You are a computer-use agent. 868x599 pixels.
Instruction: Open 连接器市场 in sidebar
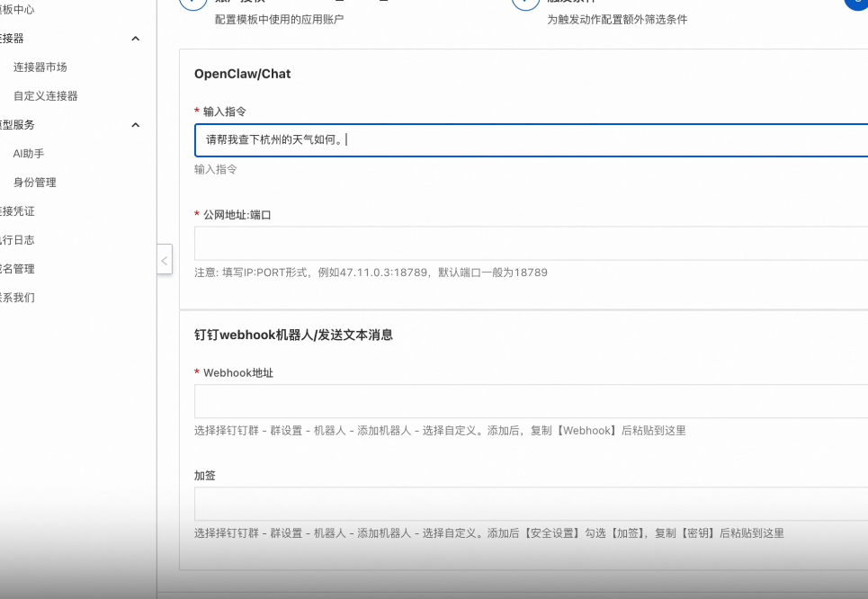[x=40, y=67]
